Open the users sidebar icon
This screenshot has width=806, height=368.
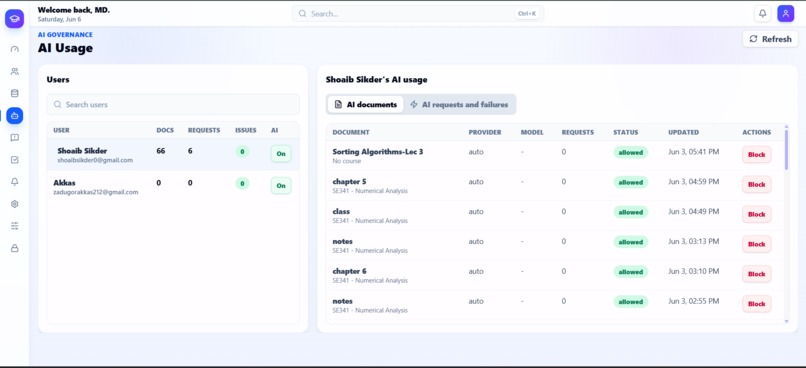14,71
